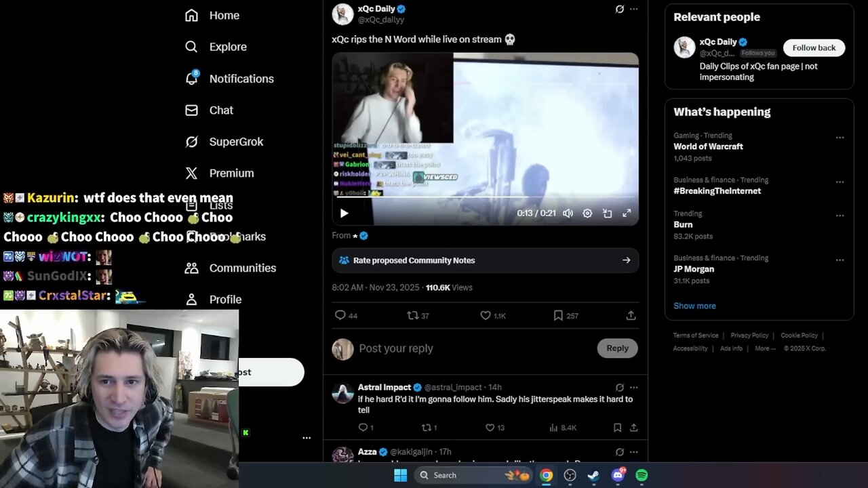This screenshot has height=488, width=868.
Task: Click Follow back for xQc Daily
Action: 814,48
